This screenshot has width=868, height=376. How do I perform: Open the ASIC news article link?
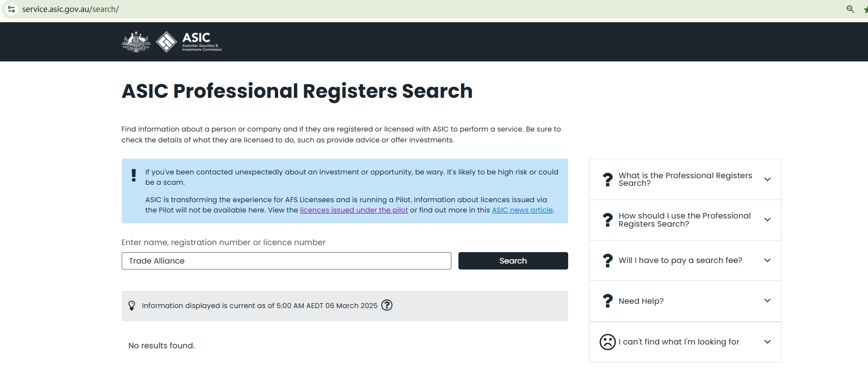pyautogui.click(x=522, y=210)
